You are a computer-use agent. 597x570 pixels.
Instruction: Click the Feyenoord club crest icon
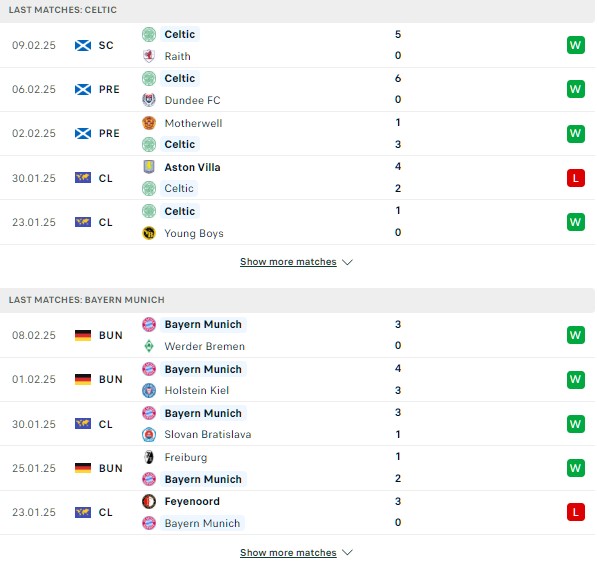[x=149, y=501]
